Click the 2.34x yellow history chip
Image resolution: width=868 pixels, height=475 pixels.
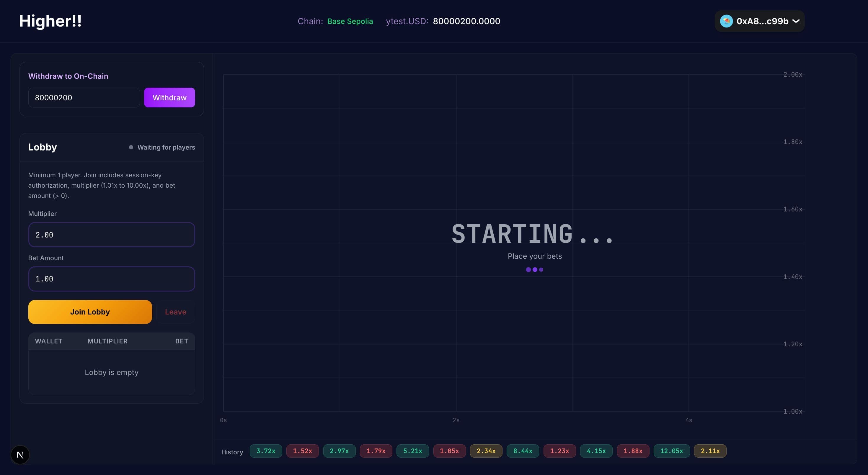(486, 451)
